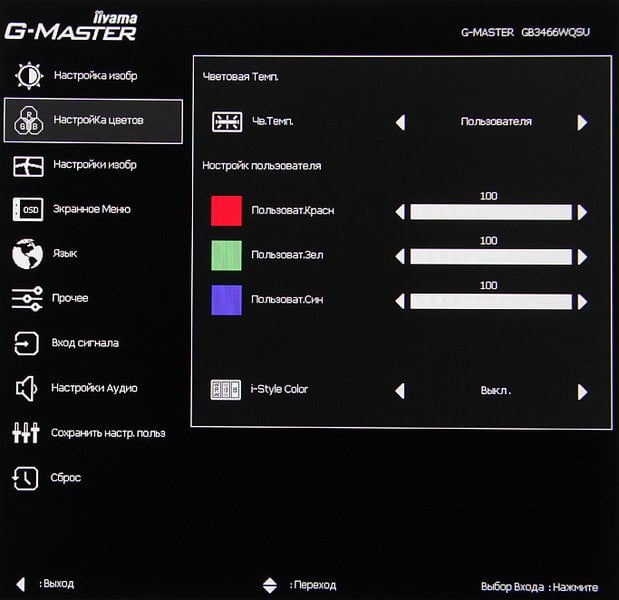Viewport: 619px width, 600px height.
Task: Switch Цв.Темп. to next value with right arrow
Action: point(582,122)
